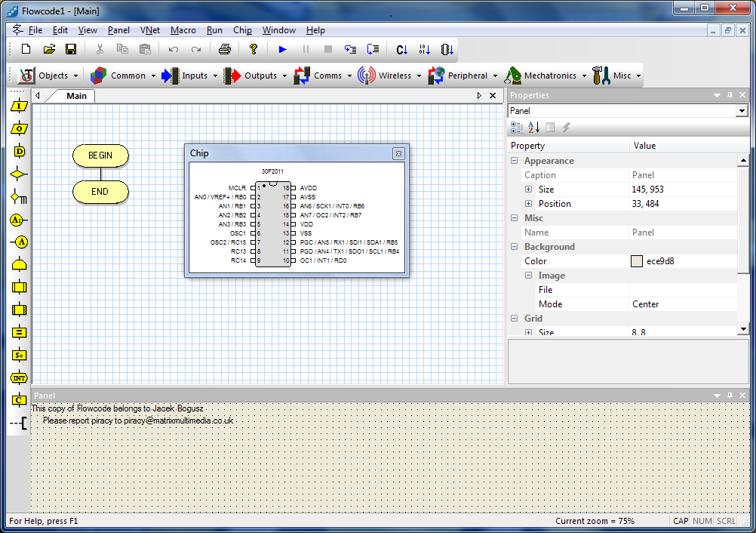Open the Window menu
This screenshot has width=756, height=533.
[x=279, y=30]
